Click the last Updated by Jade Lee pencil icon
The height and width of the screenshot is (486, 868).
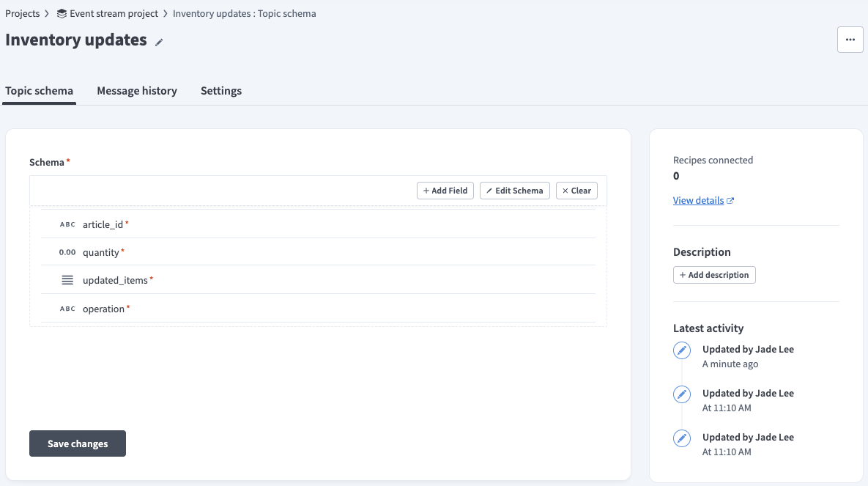682,438
